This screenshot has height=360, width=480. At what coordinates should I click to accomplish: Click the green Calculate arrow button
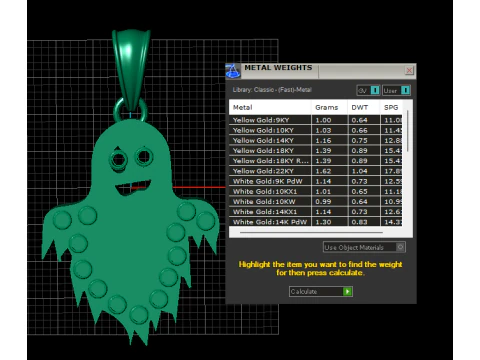coord(347,292)
